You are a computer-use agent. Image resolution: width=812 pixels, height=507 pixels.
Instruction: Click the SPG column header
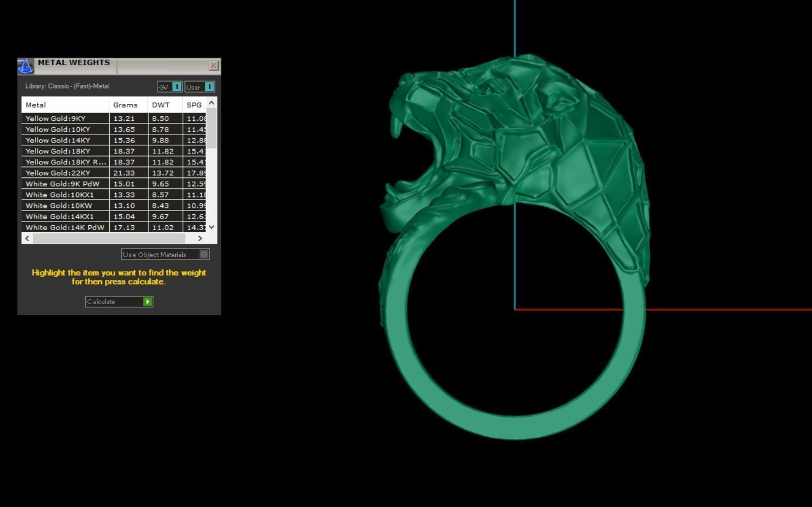point(194,104)
